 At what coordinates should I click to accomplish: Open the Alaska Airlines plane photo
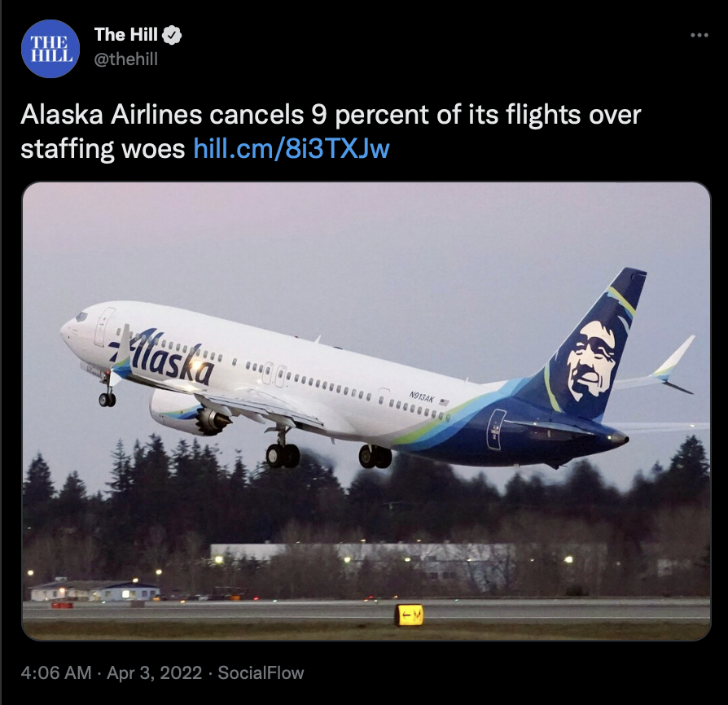click(366, 411)
